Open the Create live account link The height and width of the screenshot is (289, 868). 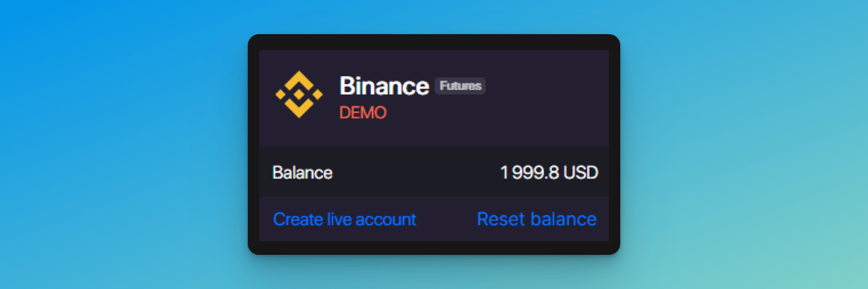tap(345, 219)
